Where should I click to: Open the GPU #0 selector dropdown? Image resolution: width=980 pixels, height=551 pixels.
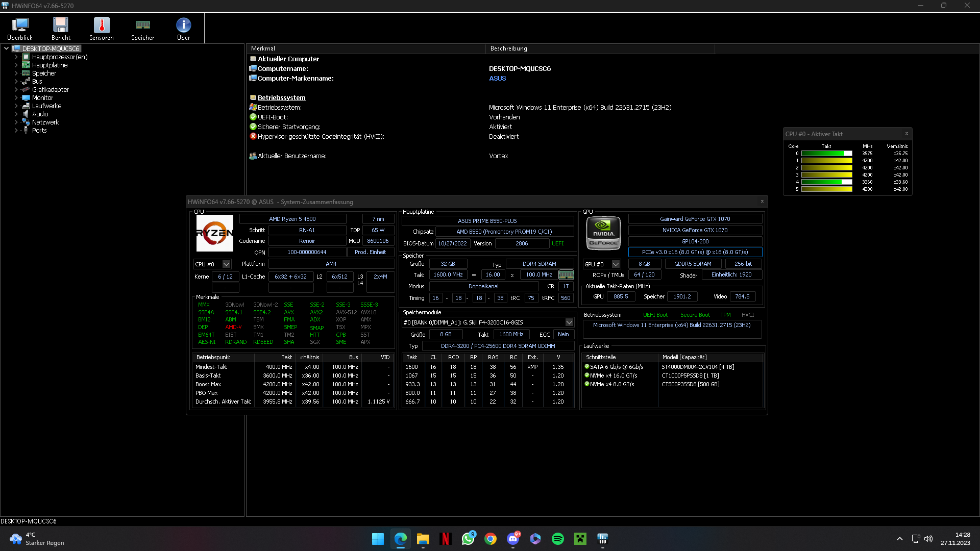point(616,264)
